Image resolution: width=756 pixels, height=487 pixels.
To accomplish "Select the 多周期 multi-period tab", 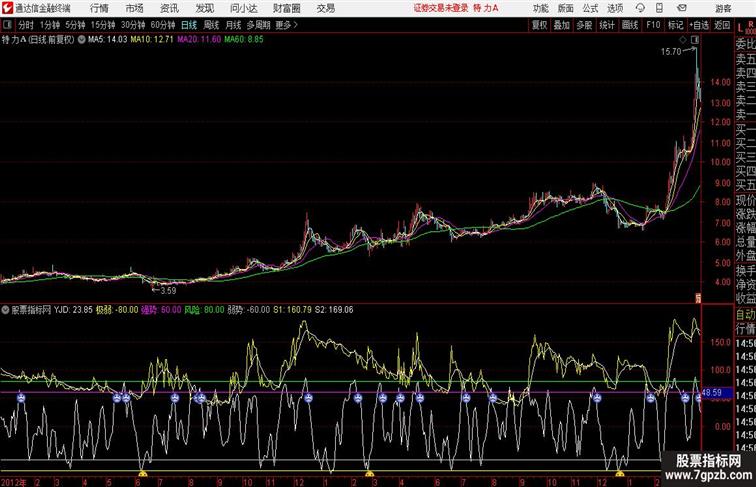I will click(x=258, y=25).
